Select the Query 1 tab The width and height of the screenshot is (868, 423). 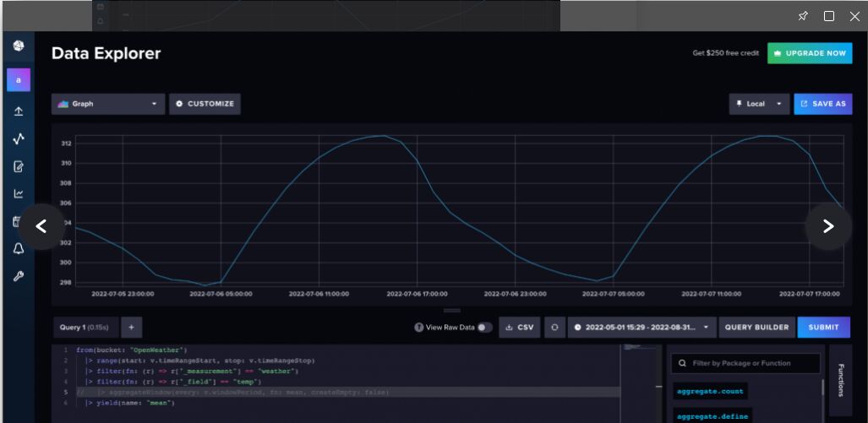[86, 328]
